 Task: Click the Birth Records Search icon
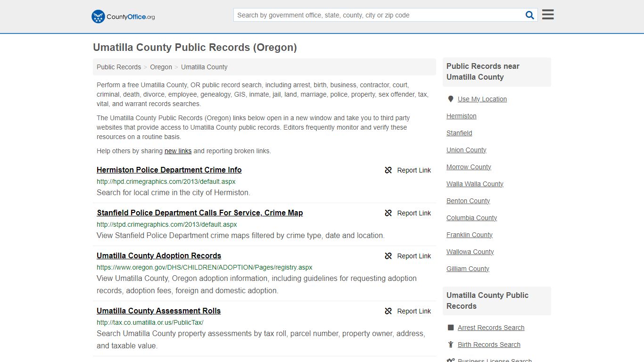click(451, 345)
